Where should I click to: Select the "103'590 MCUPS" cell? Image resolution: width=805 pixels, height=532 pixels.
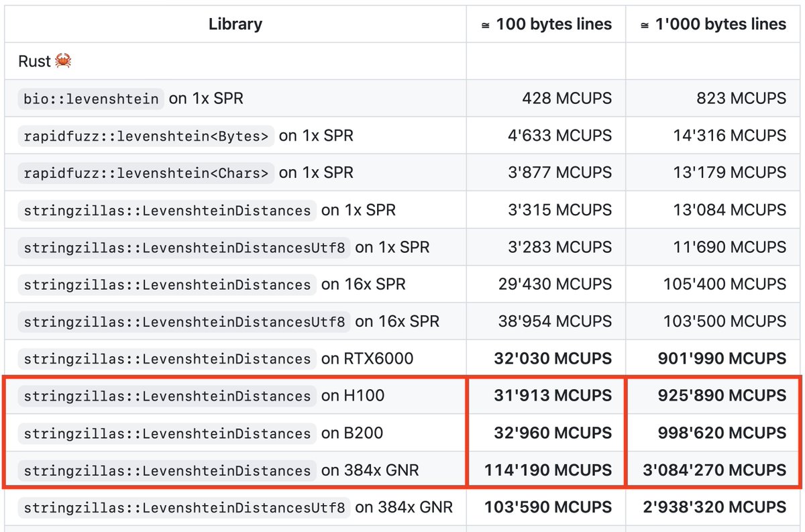pyautogui.click(x=547, y=507)
